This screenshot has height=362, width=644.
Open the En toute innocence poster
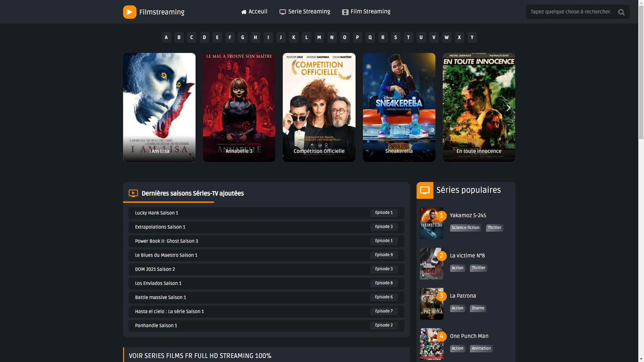pyautogui.click(x=479, y=107)
